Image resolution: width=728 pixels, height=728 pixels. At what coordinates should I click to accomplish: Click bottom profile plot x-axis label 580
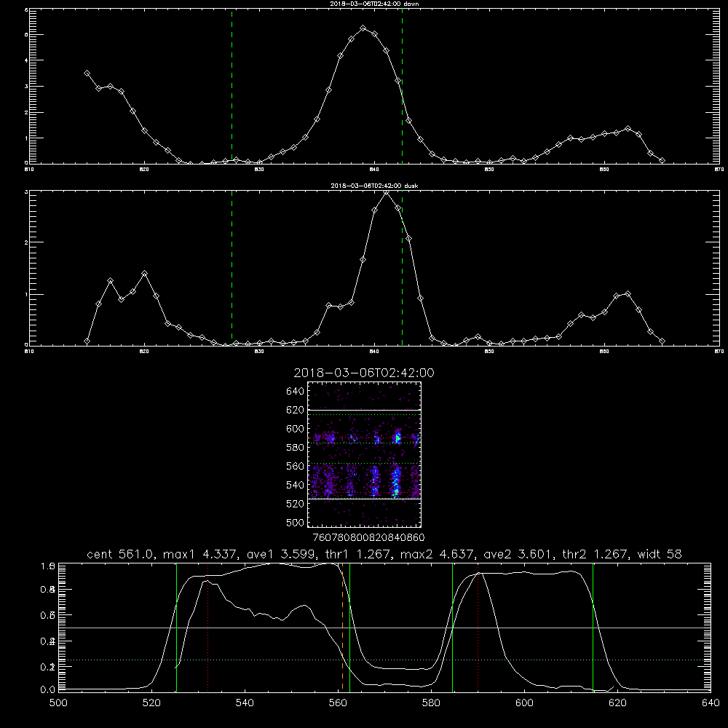tap(431, 703)
